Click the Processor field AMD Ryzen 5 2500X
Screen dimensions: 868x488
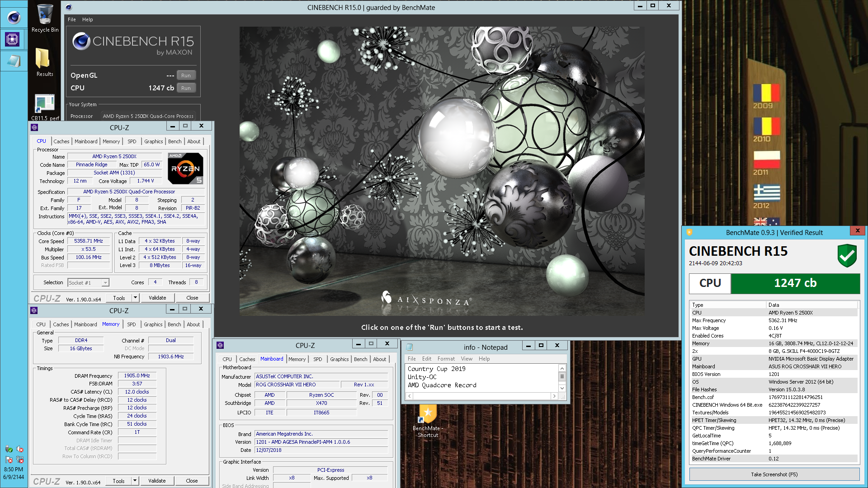(148, 116)
